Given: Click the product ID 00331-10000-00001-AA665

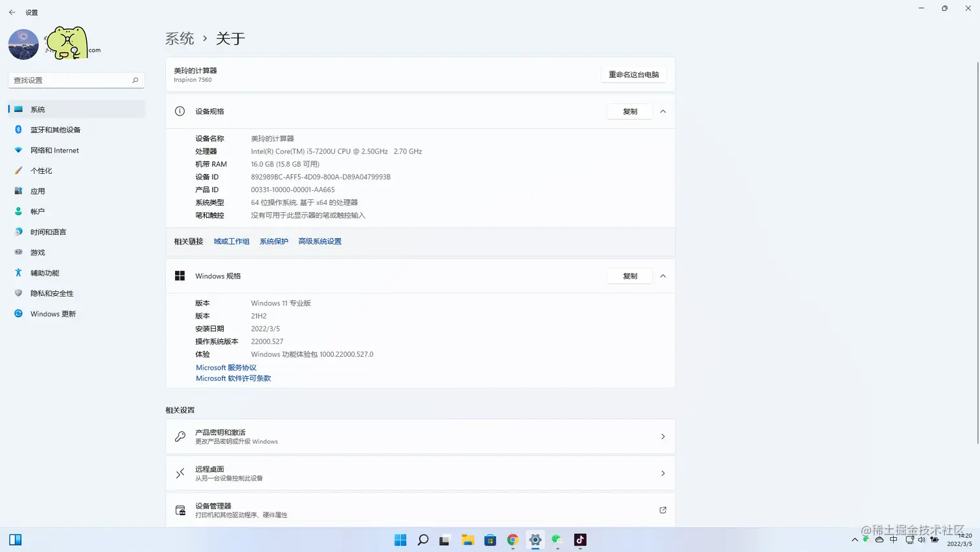Looking at the screenshot, I should pyautogui.click(x=293, y=190).
